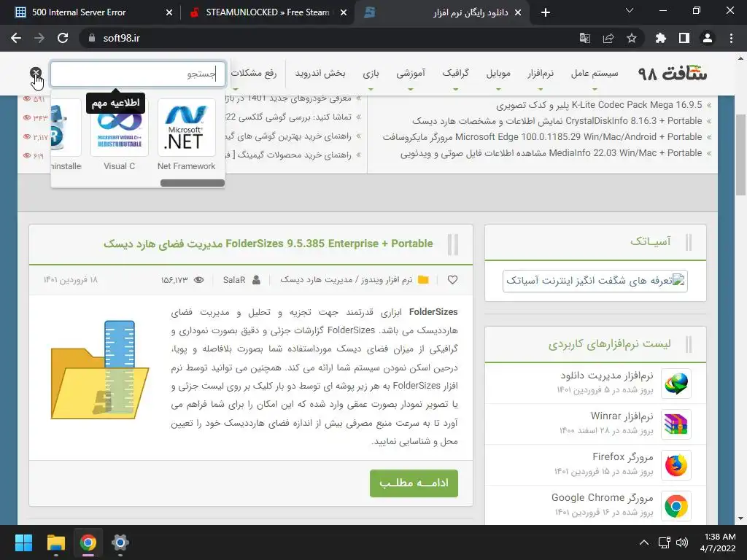The image size is (747, 560).
Task: Open Chrome three-dot menu
Action: click(x=731, y=38)
